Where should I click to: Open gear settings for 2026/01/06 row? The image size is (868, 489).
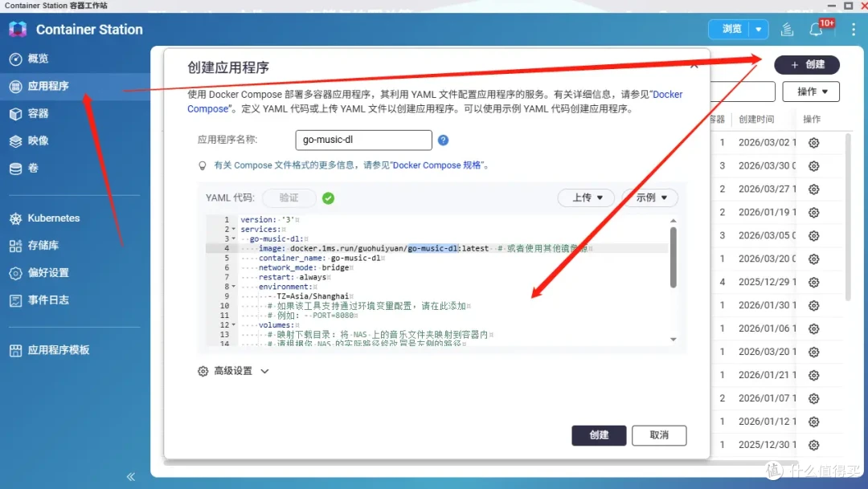tap(813, 328)
